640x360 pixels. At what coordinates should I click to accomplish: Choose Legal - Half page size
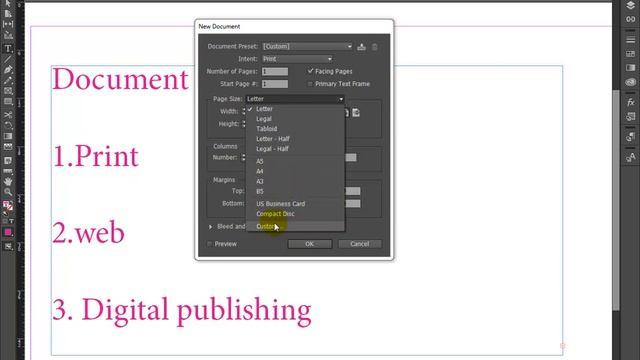(x=295, y=149)
